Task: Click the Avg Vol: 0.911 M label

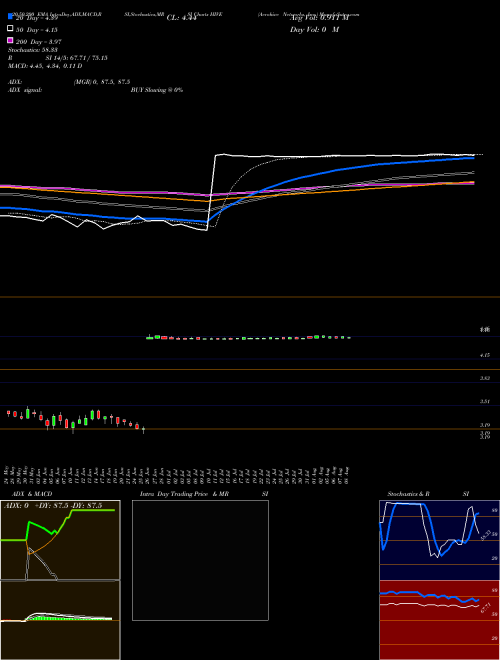Action: (319, 18)
